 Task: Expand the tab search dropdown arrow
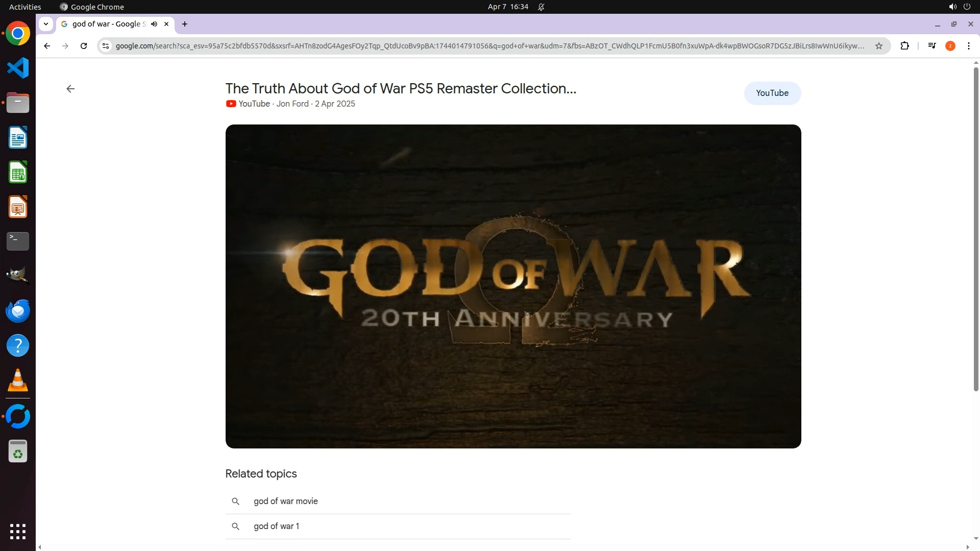[46, 24]
